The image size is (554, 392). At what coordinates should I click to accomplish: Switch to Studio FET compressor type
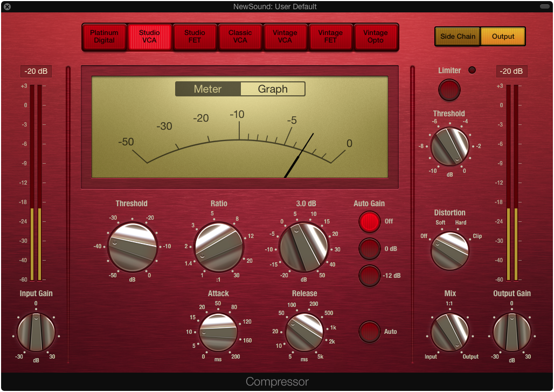tap(195, 37)
